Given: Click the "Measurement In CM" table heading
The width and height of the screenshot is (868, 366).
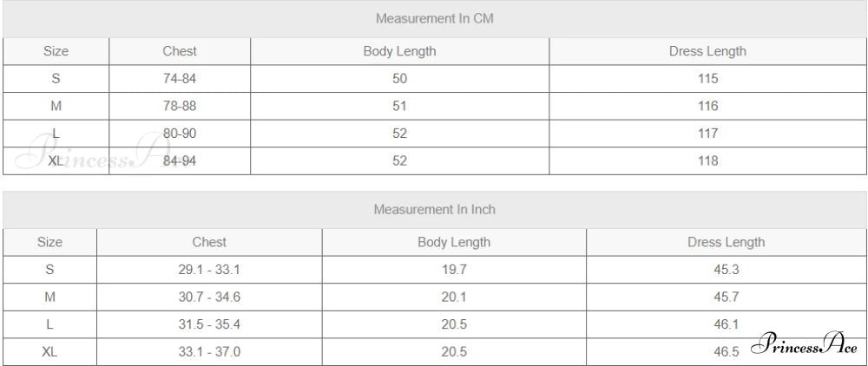Looking at the screenshot, I should pyautogui.click(x=435, y=18).
